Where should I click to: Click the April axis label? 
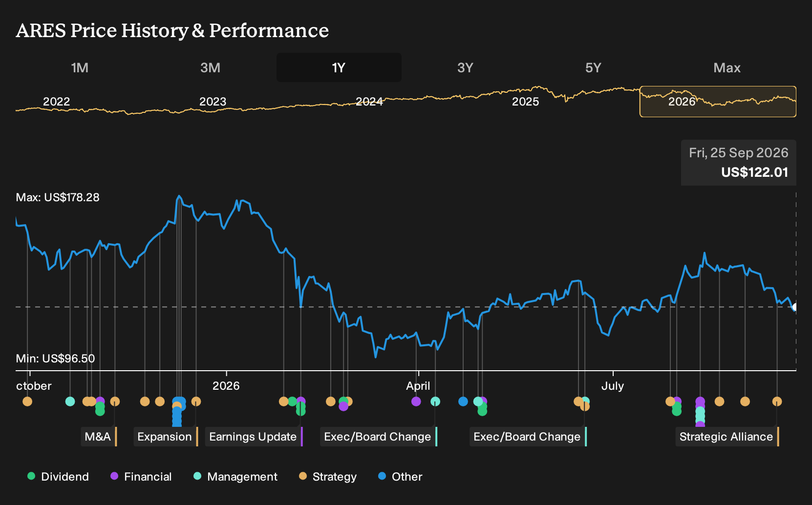[x=418, y=386]
